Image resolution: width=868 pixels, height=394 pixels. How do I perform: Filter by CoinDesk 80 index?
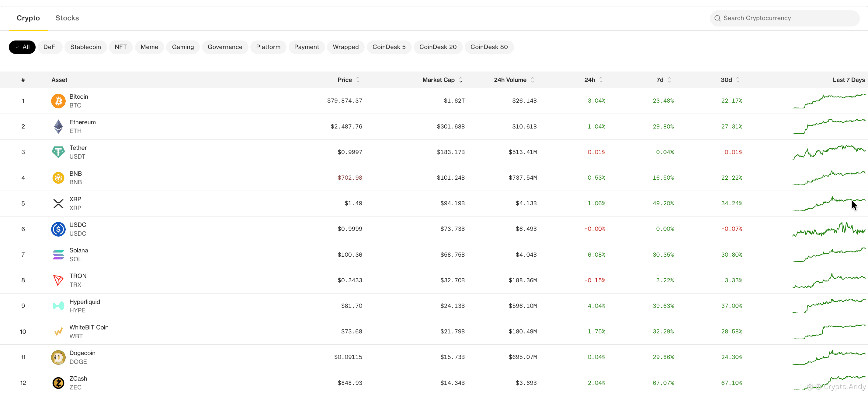point(489,47)
